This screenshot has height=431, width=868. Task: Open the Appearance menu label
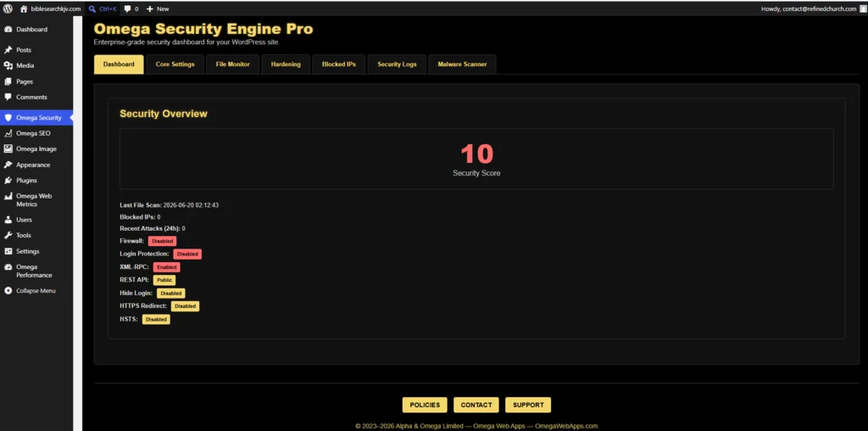(33, 165)
